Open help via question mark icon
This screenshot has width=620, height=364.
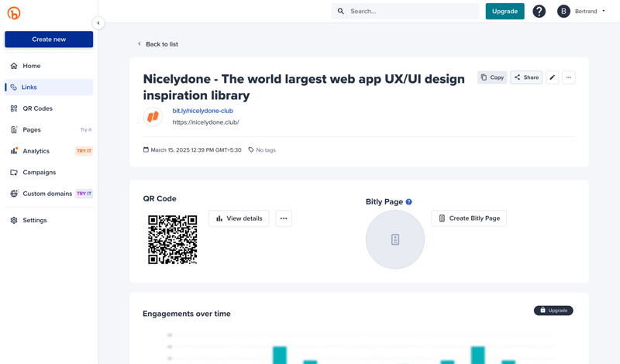539,11
